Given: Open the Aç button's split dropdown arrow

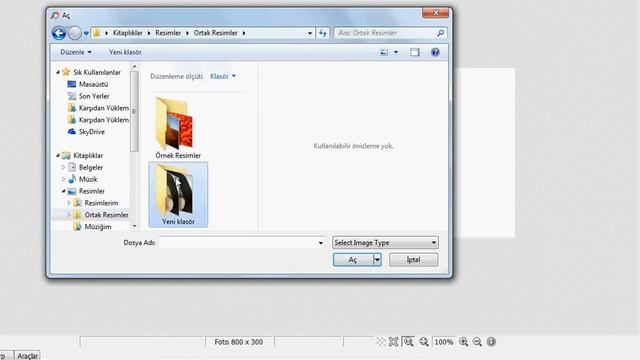Looking at the screenshot, I should click(x=377, y=260).
